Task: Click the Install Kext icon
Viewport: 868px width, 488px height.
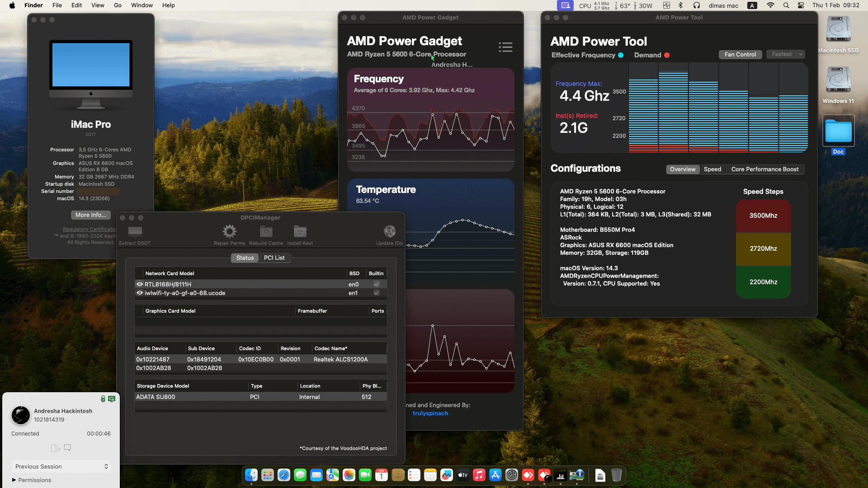Action: coord(300,232)
